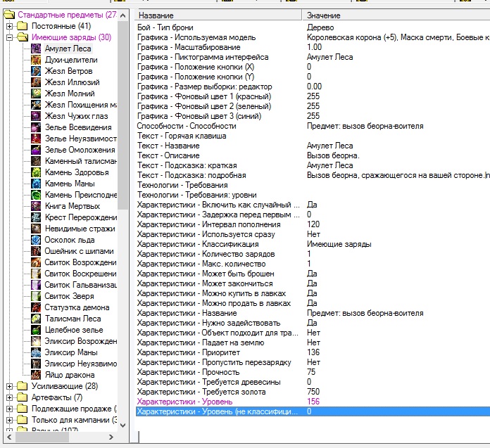The width and height of the screenshot is (490, 448).
Task: Select the Способности - Способности row
Action: tap(313, 126)
